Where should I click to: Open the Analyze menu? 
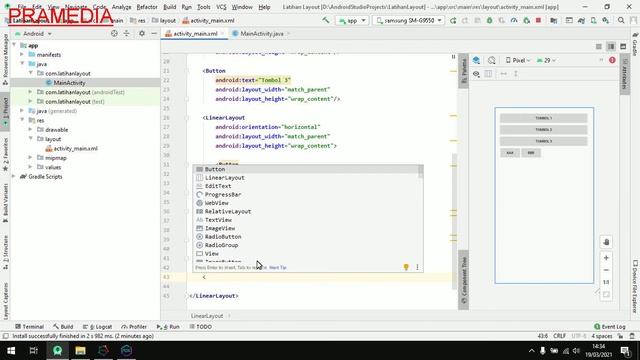point(121,7)
